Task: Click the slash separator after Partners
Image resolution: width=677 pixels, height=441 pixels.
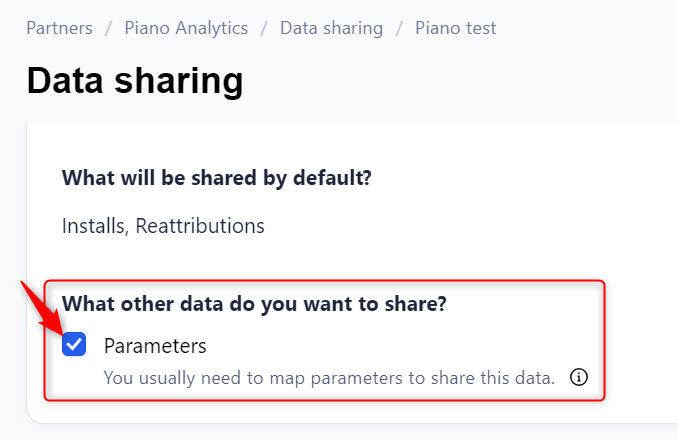Action: pyautogui.click(x=109, y=28)
